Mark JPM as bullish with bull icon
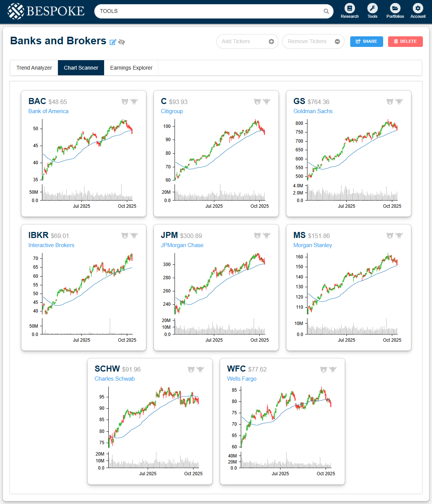 pyautogui.click(x=267, y=235)
